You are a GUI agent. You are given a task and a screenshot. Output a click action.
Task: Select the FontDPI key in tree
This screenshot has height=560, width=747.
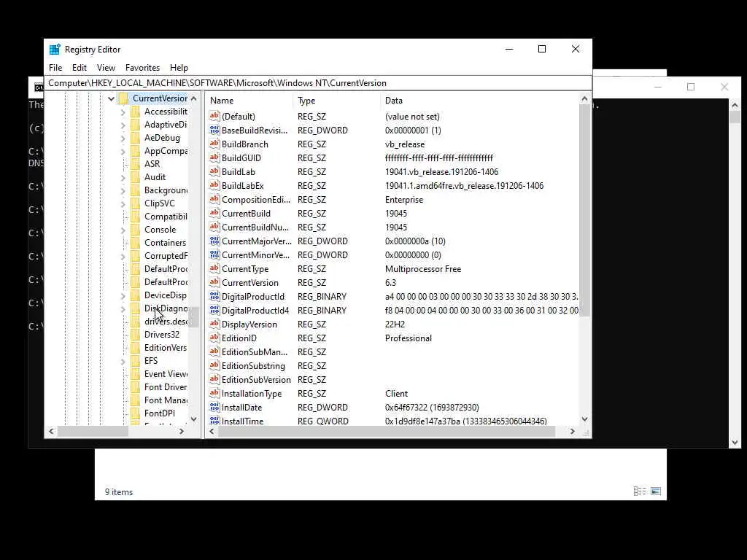[x=159, y=413]
